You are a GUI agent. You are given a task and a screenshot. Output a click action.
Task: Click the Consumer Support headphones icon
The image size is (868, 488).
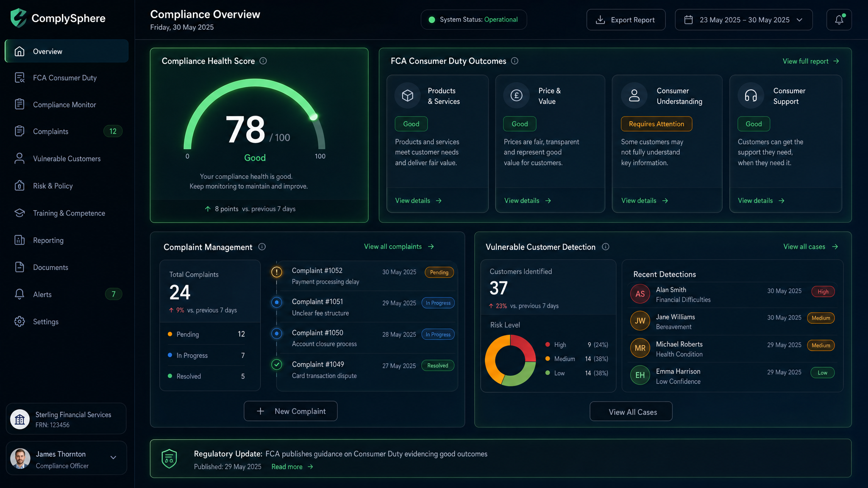751,95
